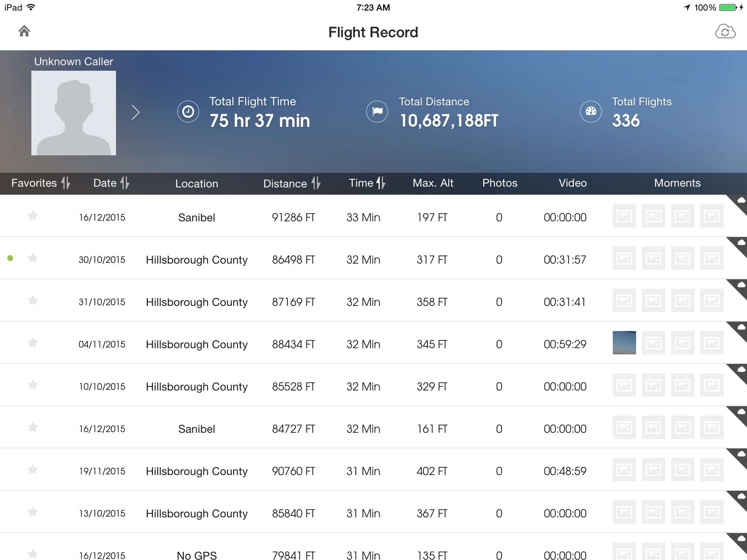This screenshot has height=560, width=747.
Task: Favorite the 91286 FT Sanibel flight
Action: [33, 216]
